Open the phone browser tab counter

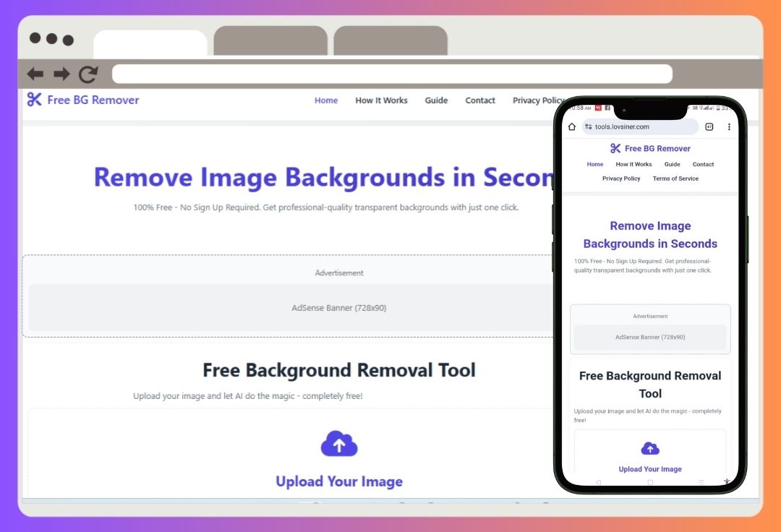[x=709, y=126]
